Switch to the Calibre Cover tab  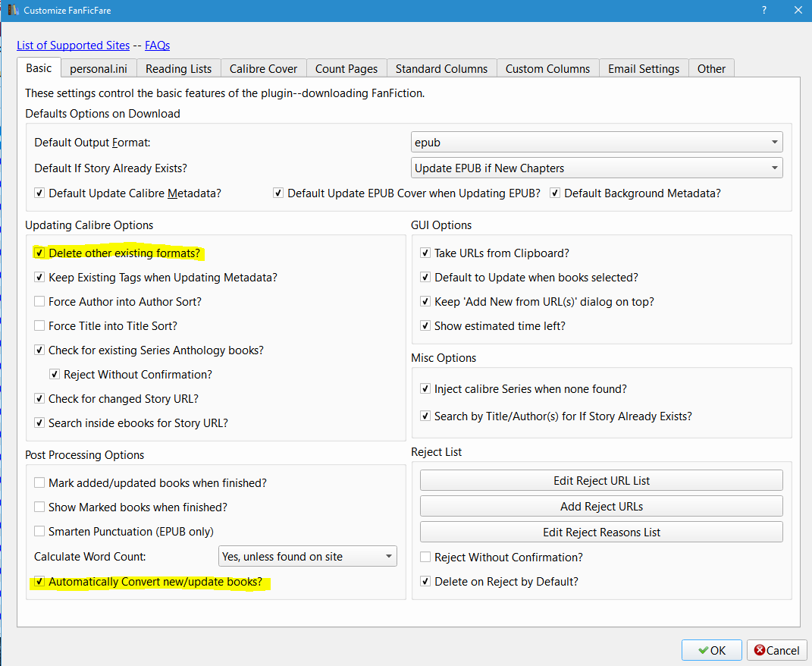(x=263, y=68)
